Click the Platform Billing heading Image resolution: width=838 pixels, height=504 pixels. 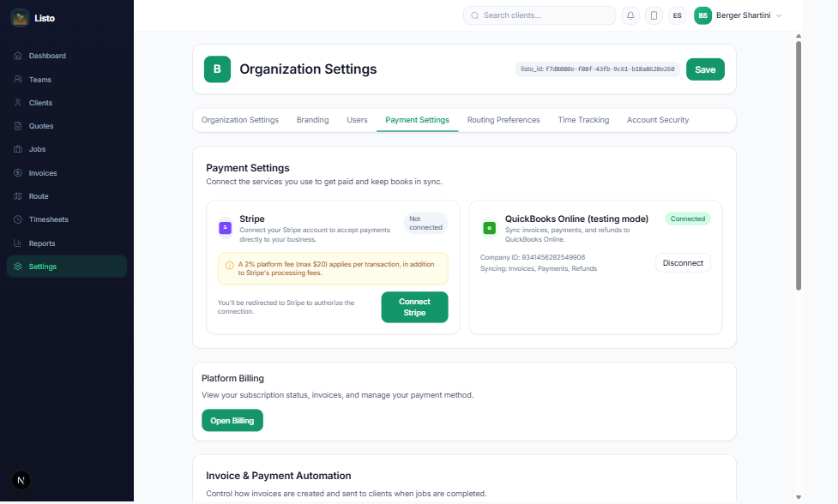coord(232,378)
